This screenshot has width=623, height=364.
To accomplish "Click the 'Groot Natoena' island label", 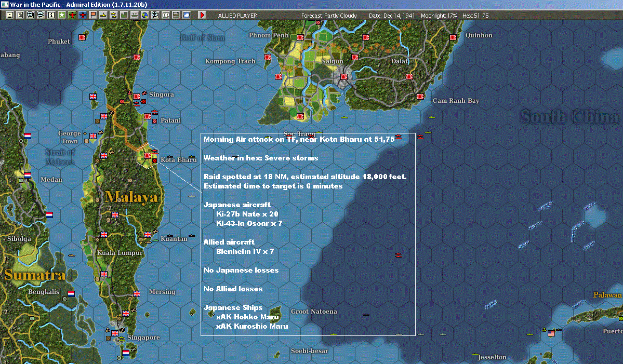I will (313, 312).
